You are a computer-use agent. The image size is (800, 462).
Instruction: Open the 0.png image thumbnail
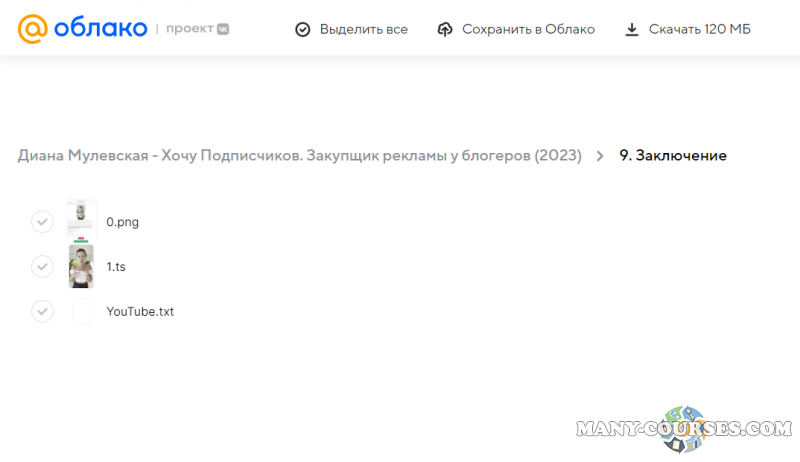tap(81, 221)
